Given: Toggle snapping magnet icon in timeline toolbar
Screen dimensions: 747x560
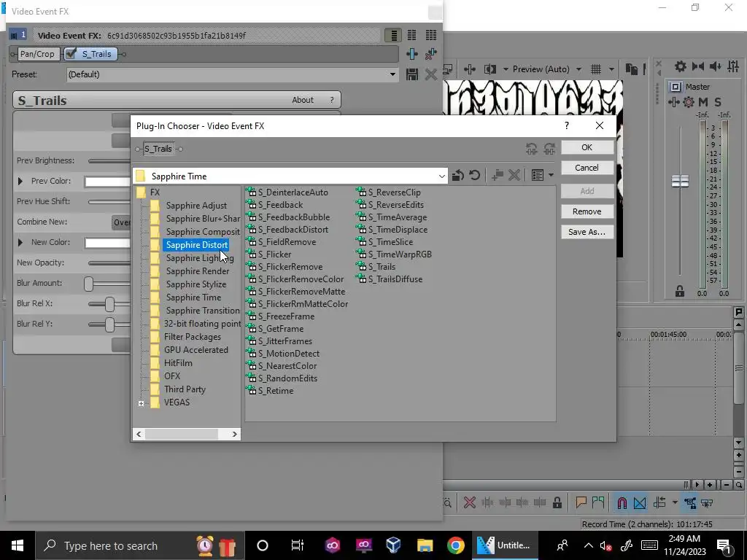Looking at the screenshot, I should [622, 502].
